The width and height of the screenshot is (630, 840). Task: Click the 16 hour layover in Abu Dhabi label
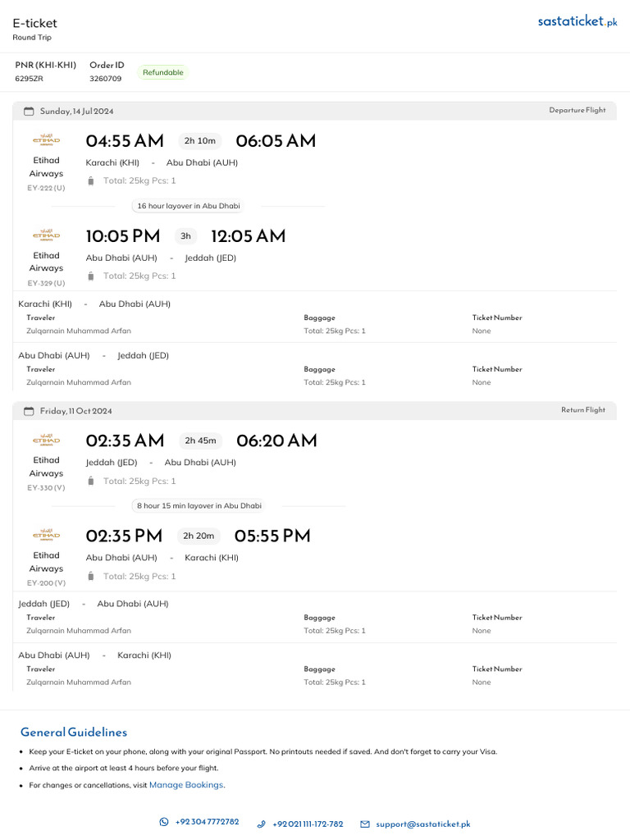tap(189, 206)
